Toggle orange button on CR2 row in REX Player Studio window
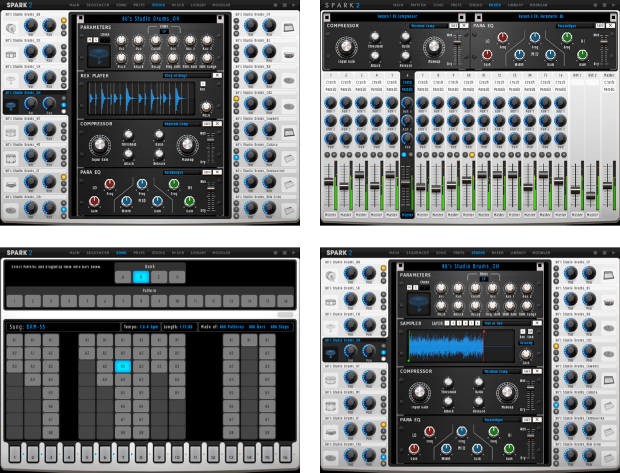The width and height of the screenshot is (620, 473). (236, 98)
